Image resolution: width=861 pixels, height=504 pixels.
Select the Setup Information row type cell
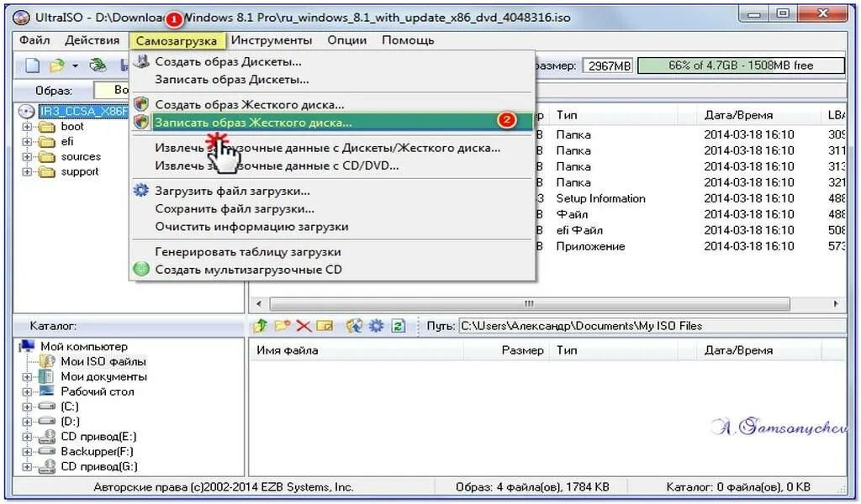pyautogui.click(x=600, y=198)
